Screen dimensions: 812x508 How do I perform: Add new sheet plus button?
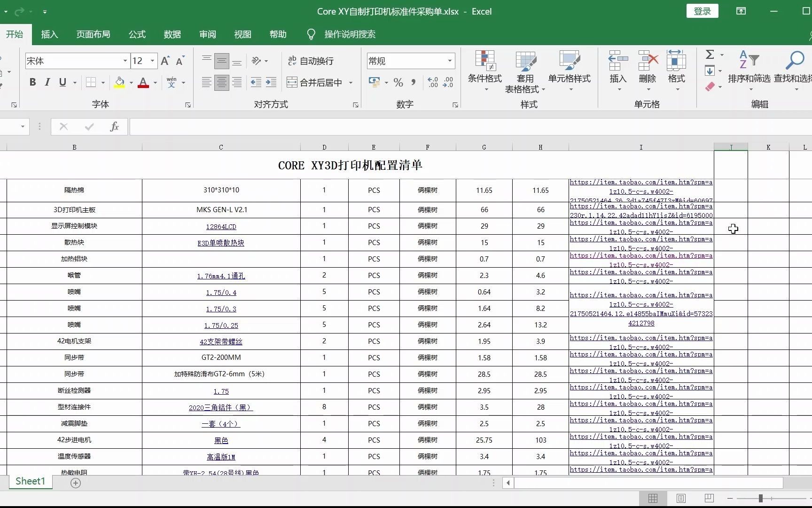tap(76, 483)
